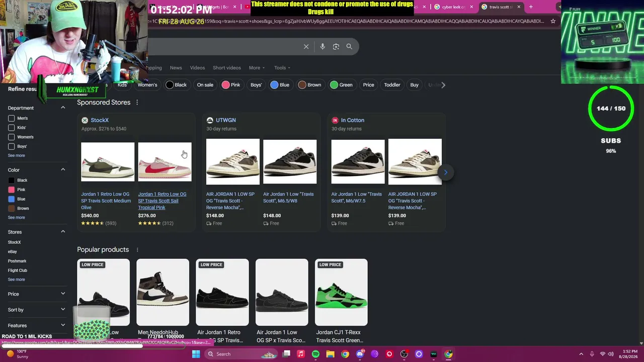This screenshot has width=644, height=362.
Task: Open the Sponsored Stores three-dot menu
Action: click(x=137, y=103)
